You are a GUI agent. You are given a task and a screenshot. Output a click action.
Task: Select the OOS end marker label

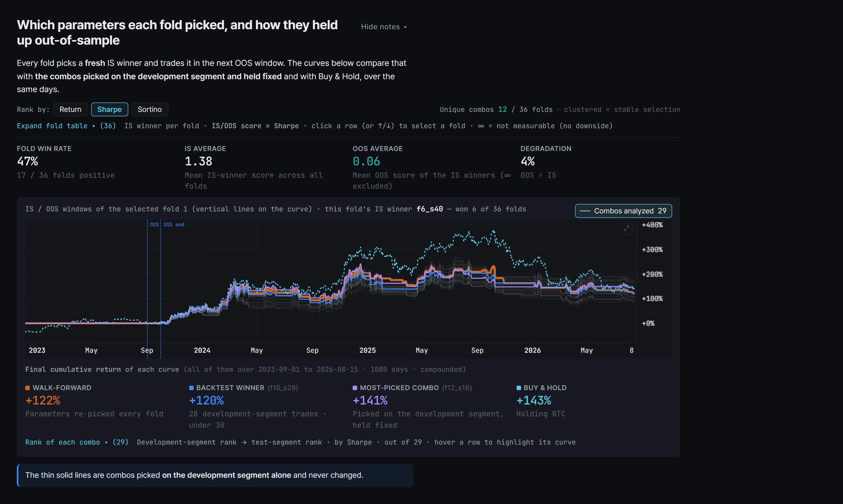point(174,225)
